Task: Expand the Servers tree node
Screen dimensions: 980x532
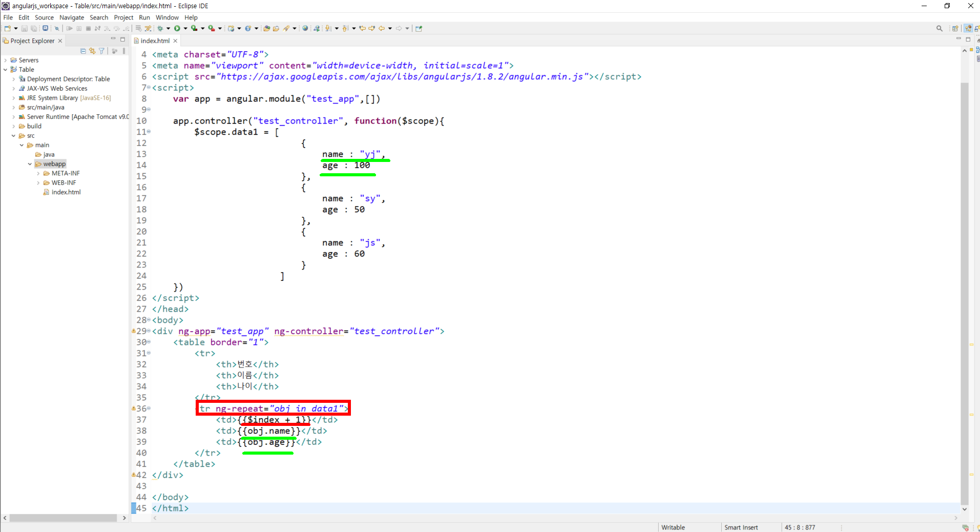Action: [x=6, y=60]
